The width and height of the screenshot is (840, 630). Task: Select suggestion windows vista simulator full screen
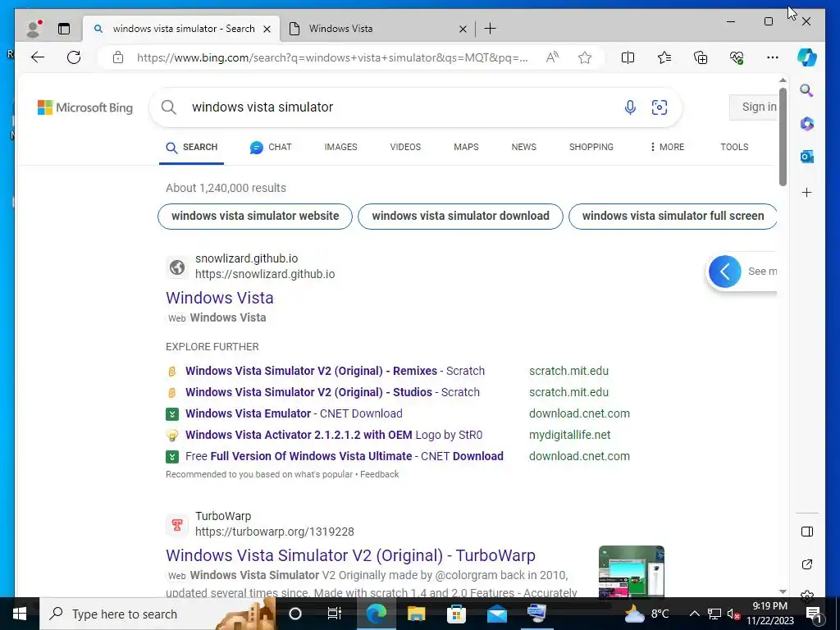point(673,216)
